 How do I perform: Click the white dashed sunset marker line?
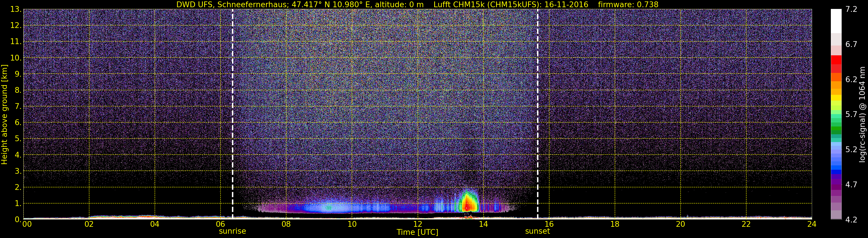538,114
